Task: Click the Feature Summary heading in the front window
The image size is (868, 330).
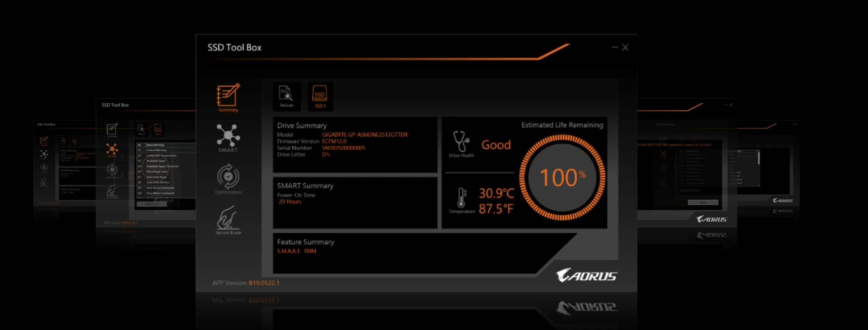Action: pyautogui.click(x=306, y=242)
